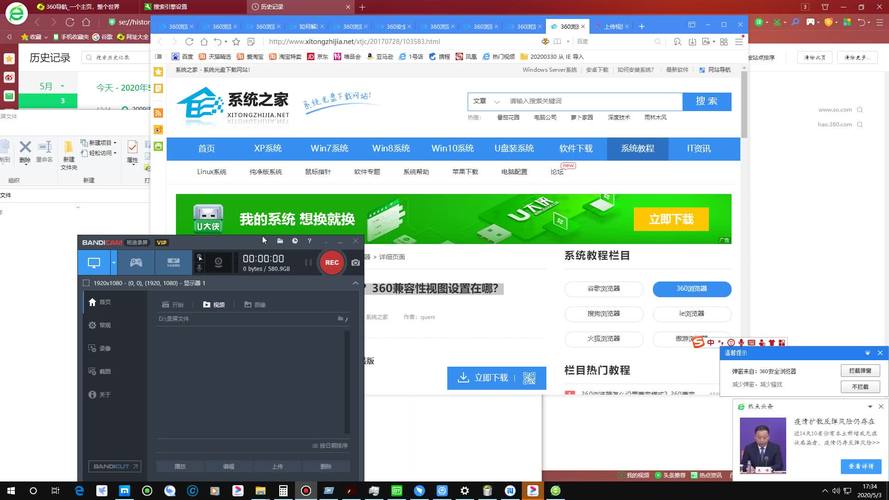The width and height of the screenshot is (889, 500).
Task: Click the help question mark in Bandicam
Action: (310, 241)
